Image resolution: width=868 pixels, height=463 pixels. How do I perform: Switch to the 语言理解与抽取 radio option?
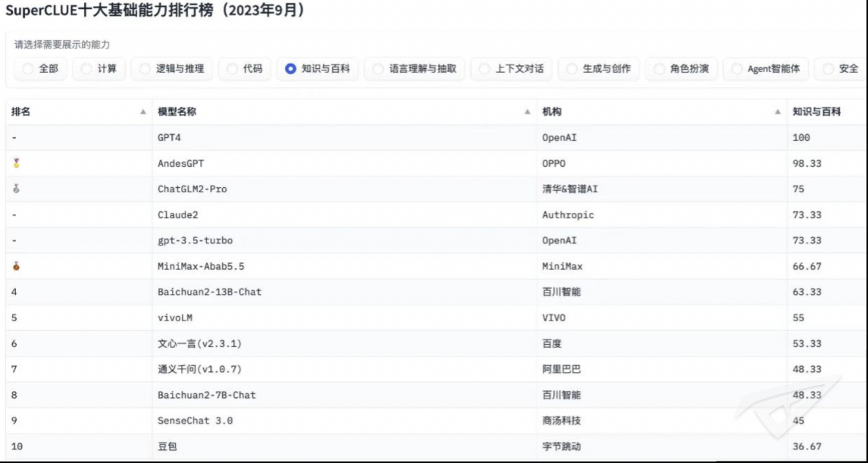click(x=378, y=69)
